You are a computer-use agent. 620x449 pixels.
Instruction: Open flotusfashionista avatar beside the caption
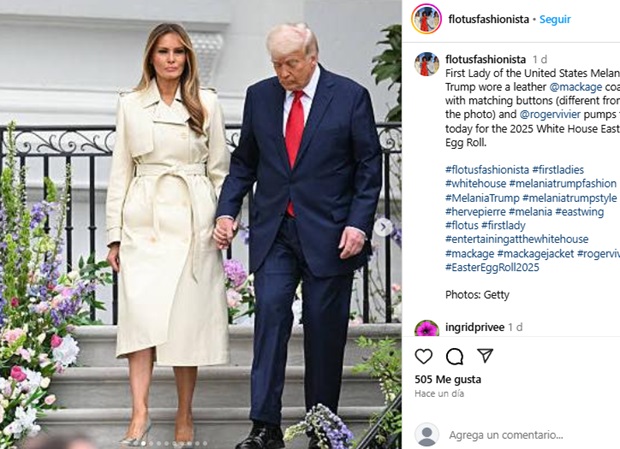[x=427, y=64]
